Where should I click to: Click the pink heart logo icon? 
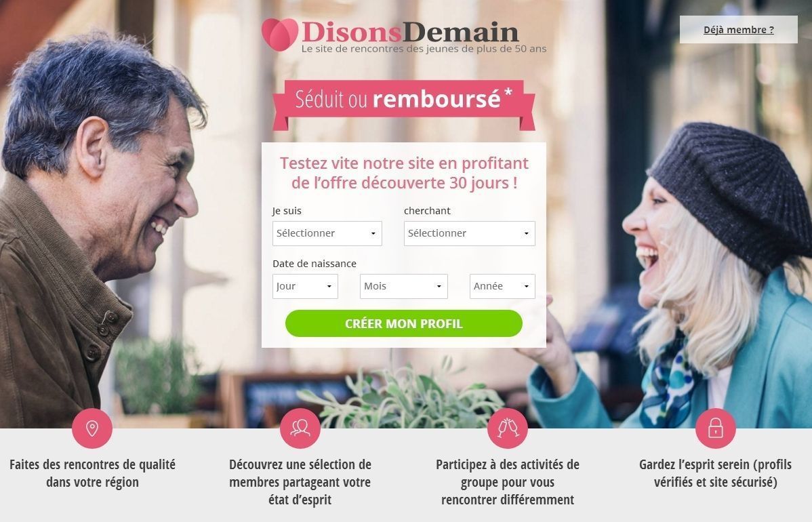tap(280, 35)
